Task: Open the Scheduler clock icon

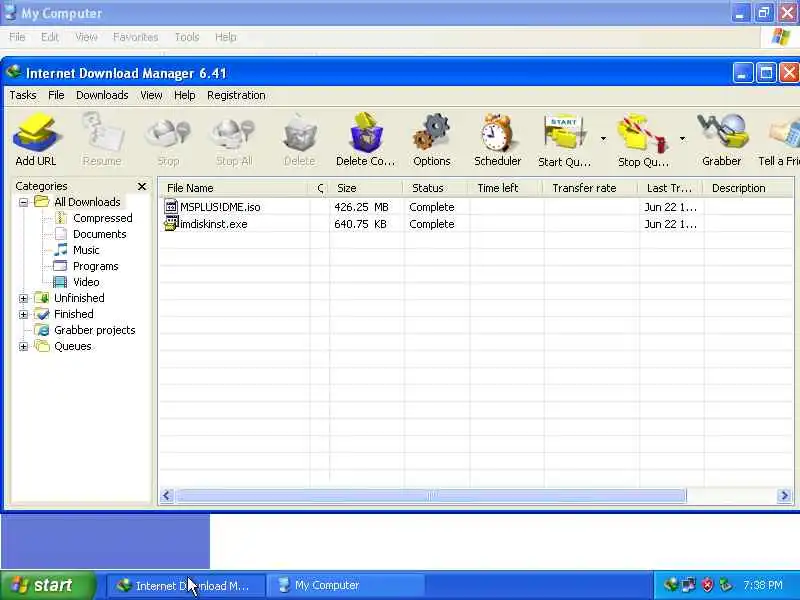Action: point(497,133)
